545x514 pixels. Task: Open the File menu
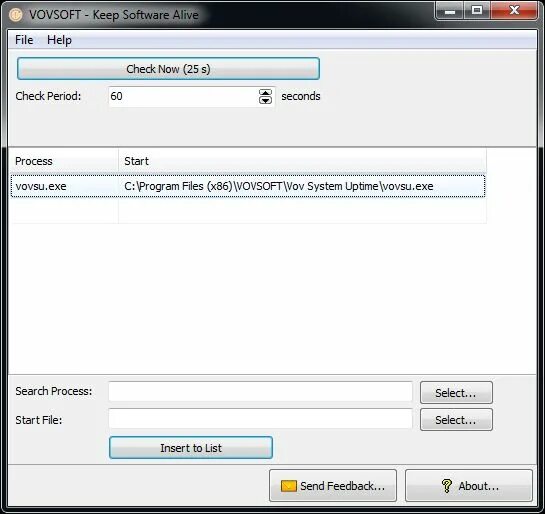[24, 40]
